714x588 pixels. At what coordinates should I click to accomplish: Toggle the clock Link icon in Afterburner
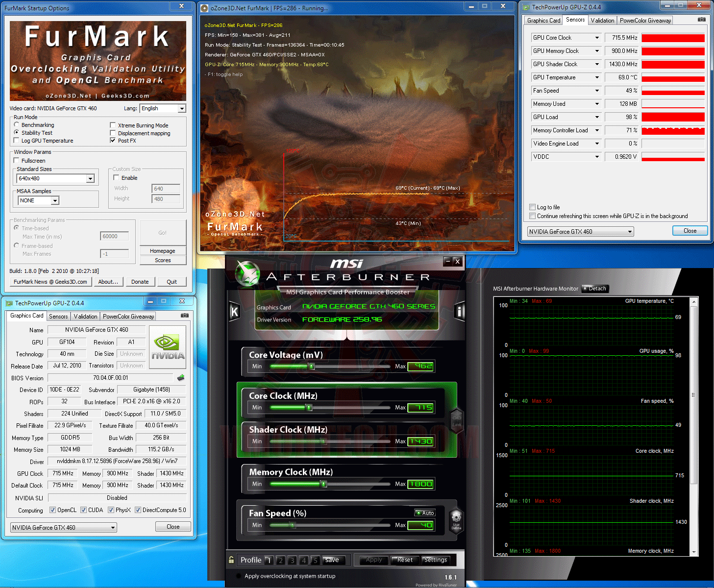pyautogui.click(x=457, y=420)
